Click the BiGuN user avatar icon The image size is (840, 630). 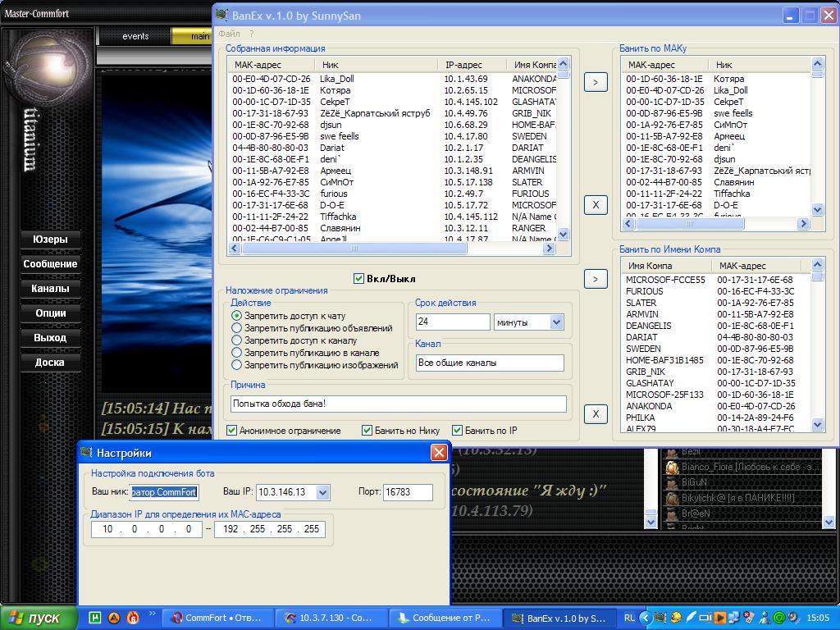click(x=671, y=482)
